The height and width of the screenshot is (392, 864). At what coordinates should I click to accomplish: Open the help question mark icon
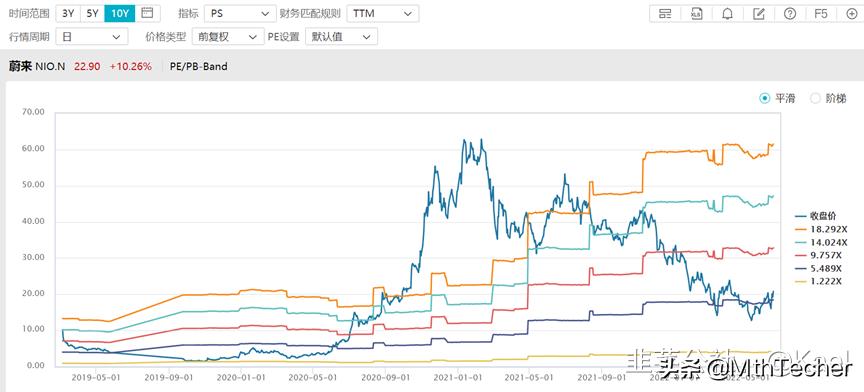pos(790,14)
